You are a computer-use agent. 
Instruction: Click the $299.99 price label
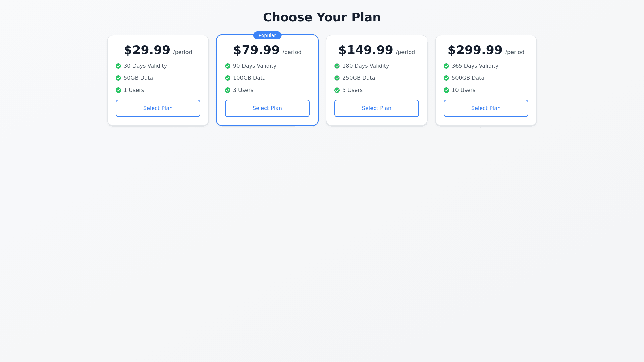475,50
